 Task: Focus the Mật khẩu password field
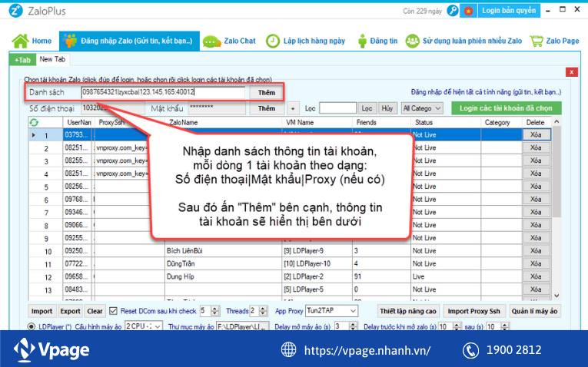(217, 108)
